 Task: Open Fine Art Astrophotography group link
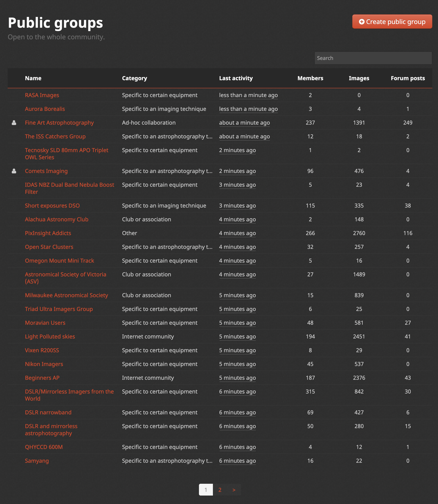pos(59,123)
